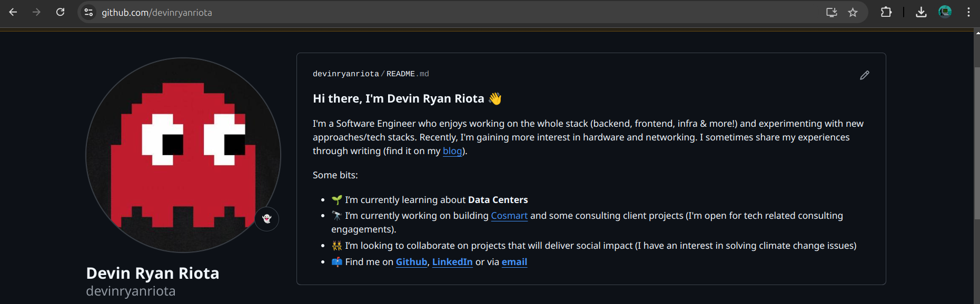Open the LinkedIn link
This screenshot has height=304, width=980.
point(452,262)
